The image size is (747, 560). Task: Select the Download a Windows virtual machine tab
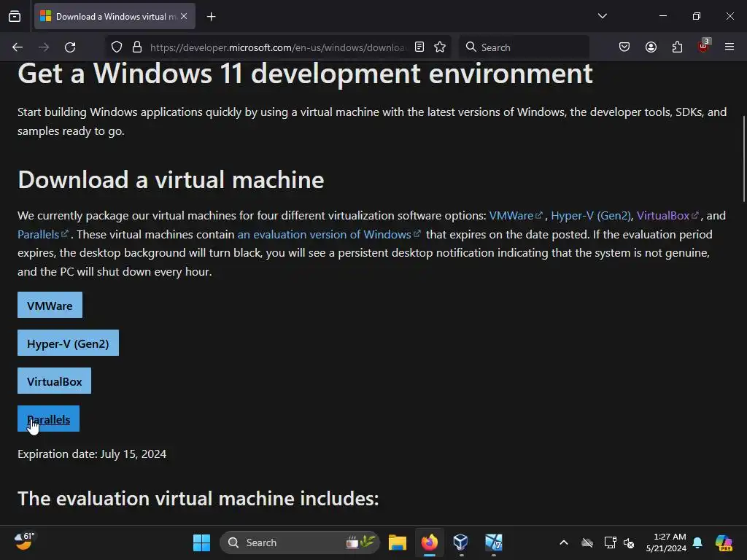click(115, 17)
